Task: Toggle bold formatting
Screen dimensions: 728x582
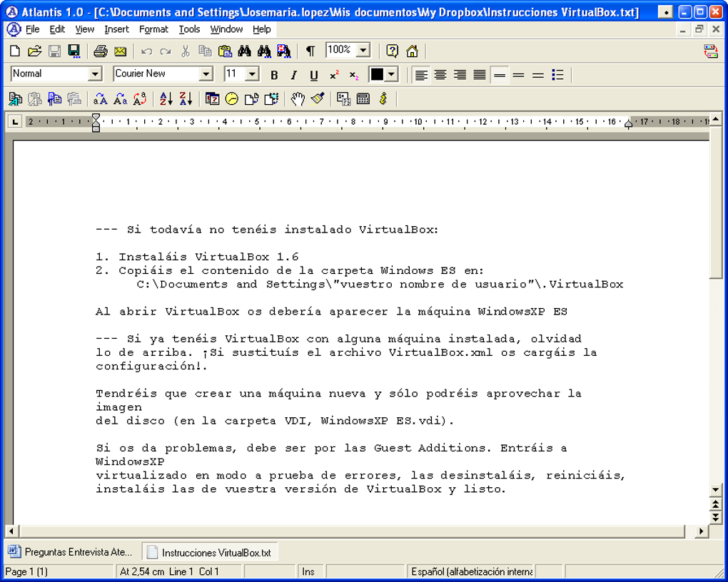Action: 274,75
